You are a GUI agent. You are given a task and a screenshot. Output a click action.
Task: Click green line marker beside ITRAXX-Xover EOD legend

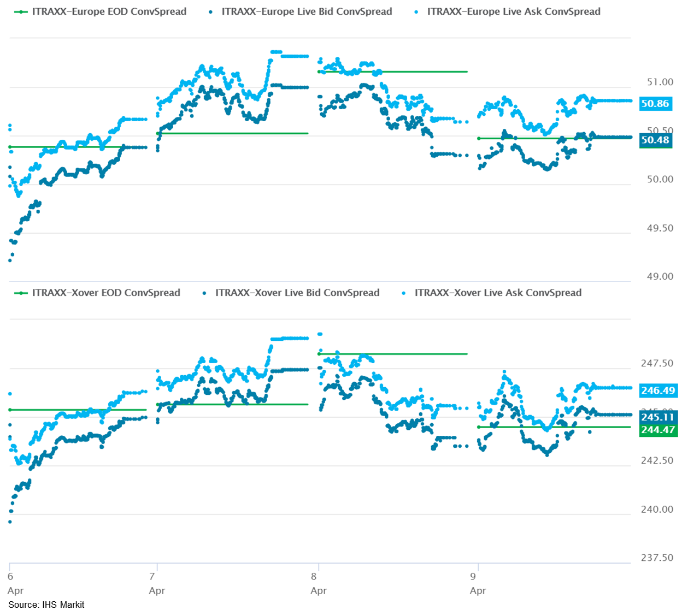(x=21, y=293)
